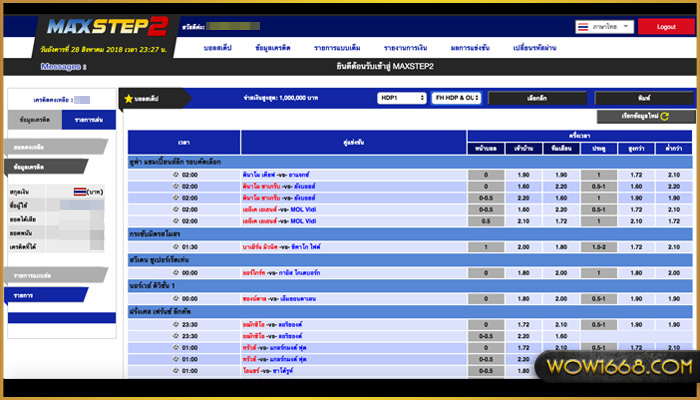Open the HDP1 dropdown
This screenshot has height=400, width=700.
[399, 98]
